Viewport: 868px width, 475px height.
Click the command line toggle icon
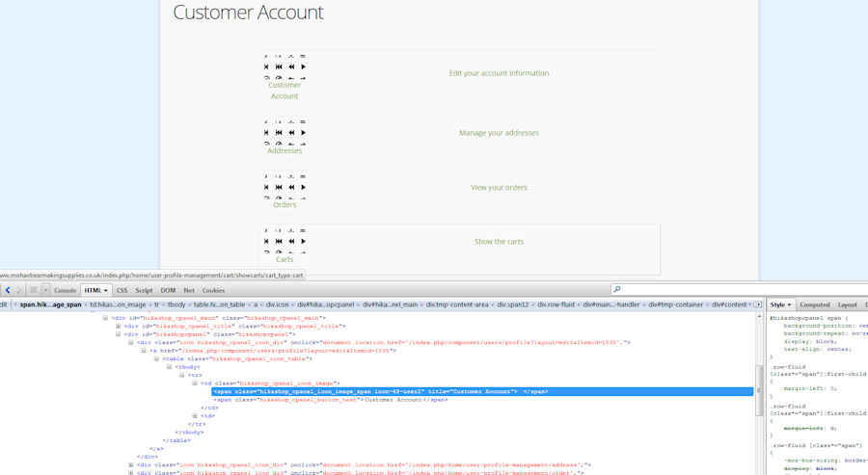click(x=34, y=290)
